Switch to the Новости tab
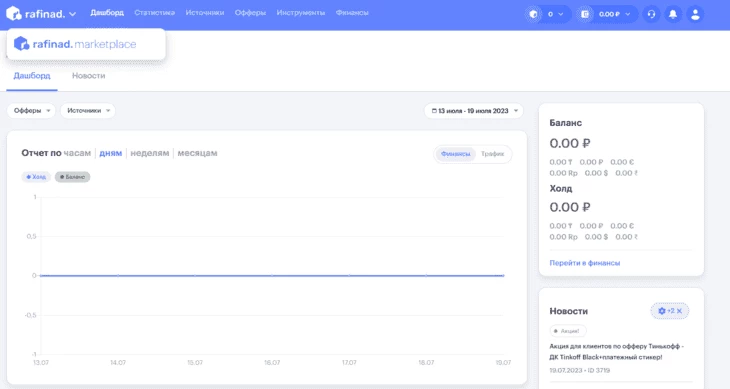Image resolution: width=730 pixels, height=389 pixels. 88,76
